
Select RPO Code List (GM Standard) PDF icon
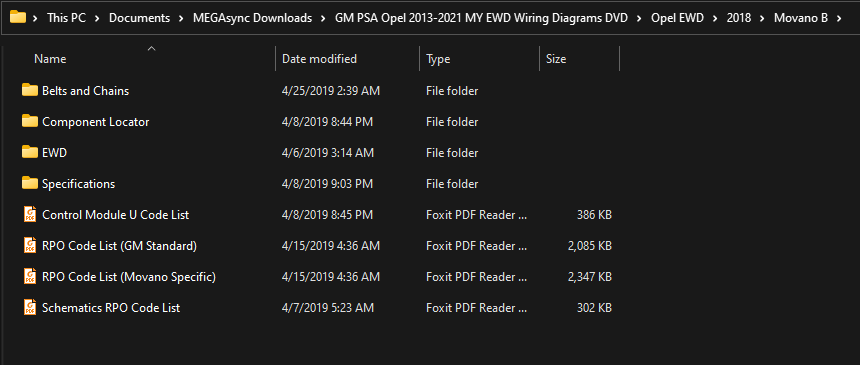[30, 246]
